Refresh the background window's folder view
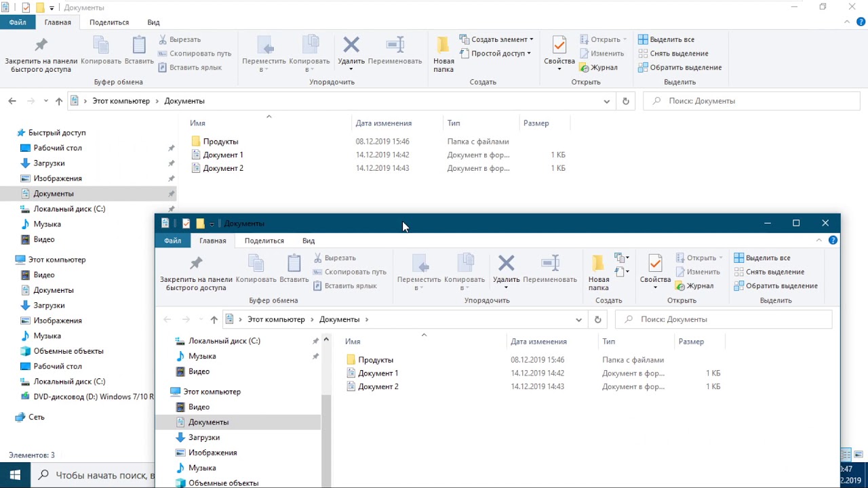The height and width of the screenshot is (488, 868). pyautogui.click(x=626, y=101)
